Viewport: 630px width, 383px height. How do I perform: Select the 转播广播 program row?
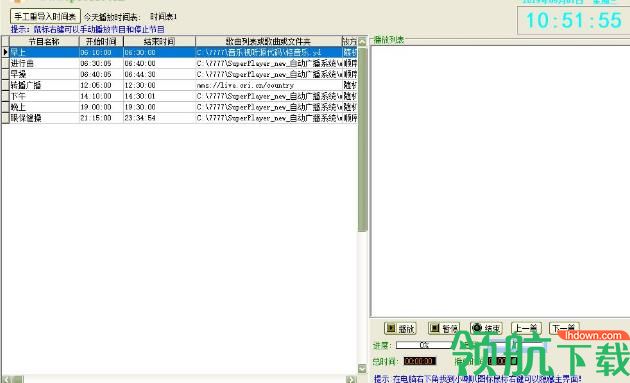(180, 85)
